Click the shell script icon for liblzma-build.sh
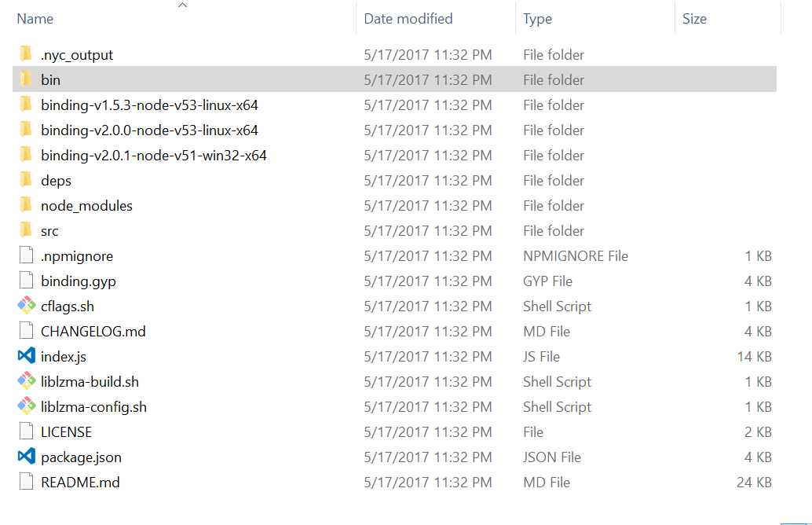The width and height of the screenshot is (812, 525). [25, 381]
